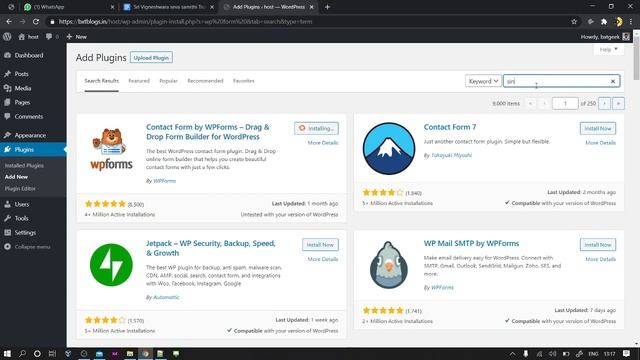Screen dimensions: 640x360
Task: Open the Contact Form 7 title link
Action: point(450,127)
